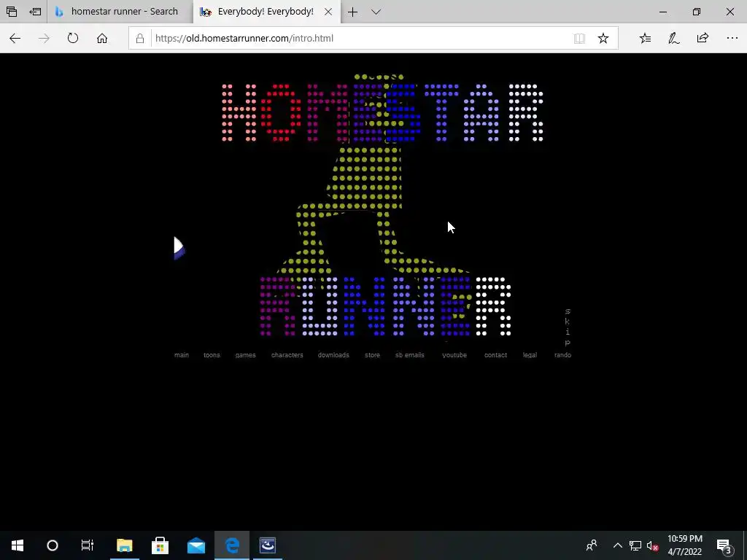The image size is (747, 560).
Task: Open Task View on taskbar
Action: point(88,545)
